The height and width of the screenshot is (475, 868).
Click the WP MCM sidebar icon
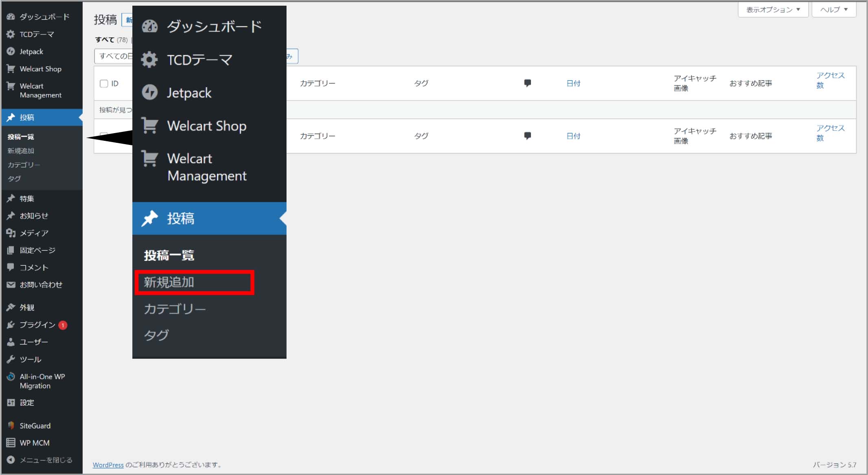click(x=11, y=443)
